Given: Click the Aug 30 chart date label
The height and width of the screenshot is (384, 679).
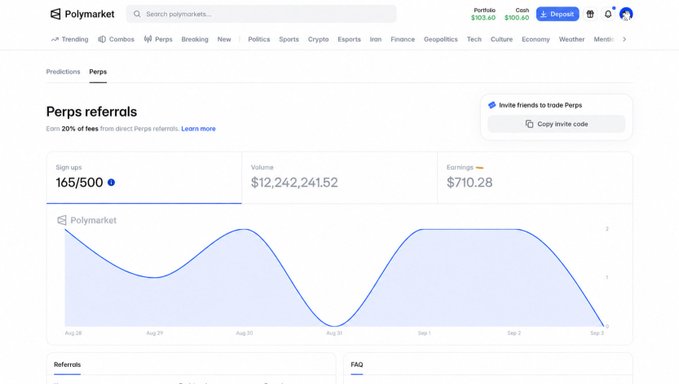Looking at the screenshot, I should [x=244, y=333].
